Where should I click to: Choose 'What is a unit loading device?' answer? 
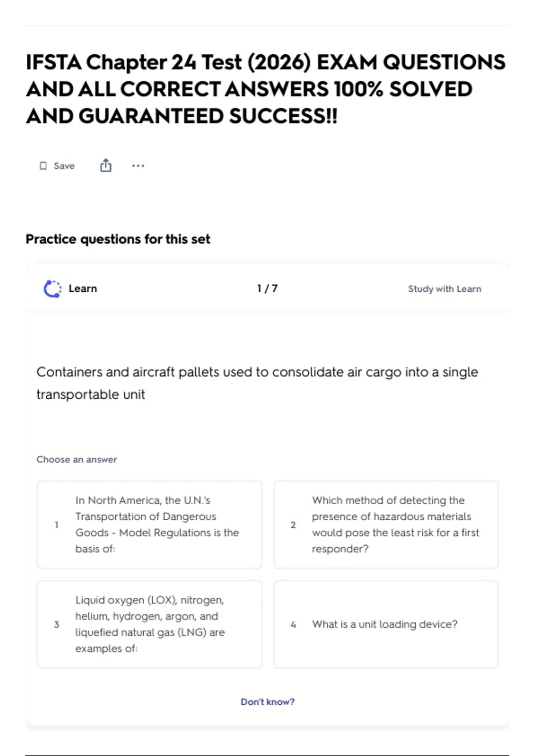point(386,624)
